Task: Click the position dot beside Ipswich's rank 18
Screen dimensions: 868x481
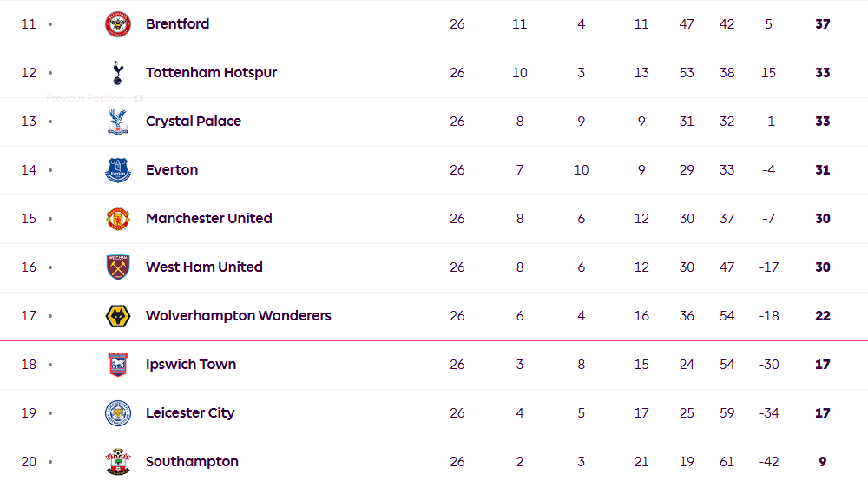Action: (x=50, y=365)
